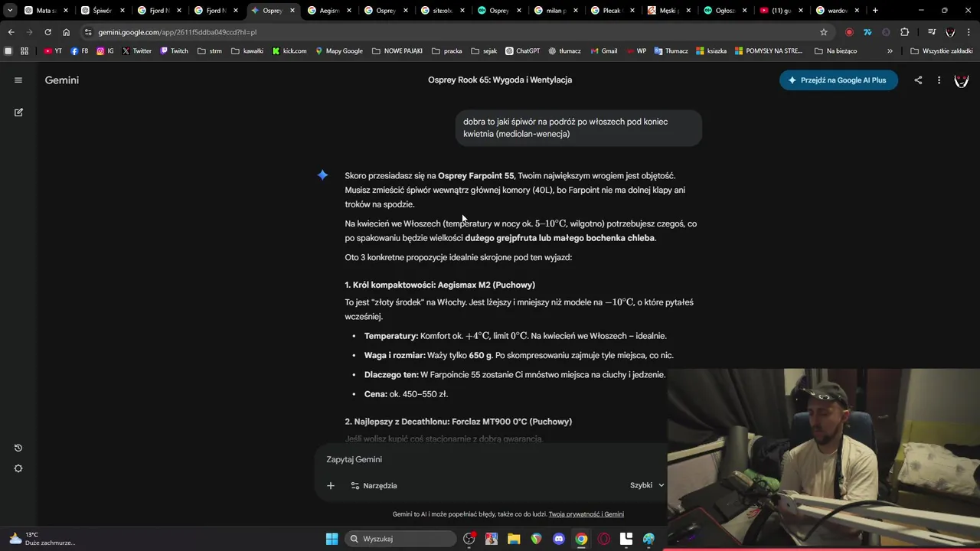980x551 pixels.
Task: Open Opera browser from the taskbar
Action: [604, 539]
